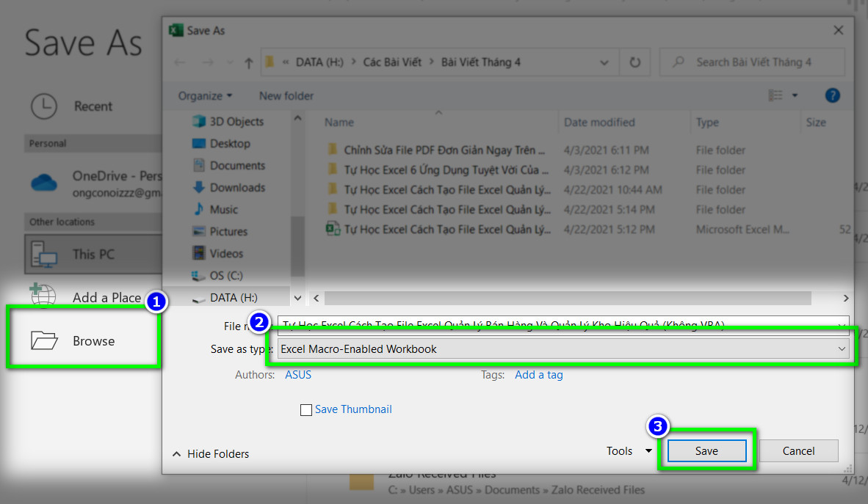868x504 pixels.
Task: Click the Add a tag link
Action: click(x=538, y=375)
